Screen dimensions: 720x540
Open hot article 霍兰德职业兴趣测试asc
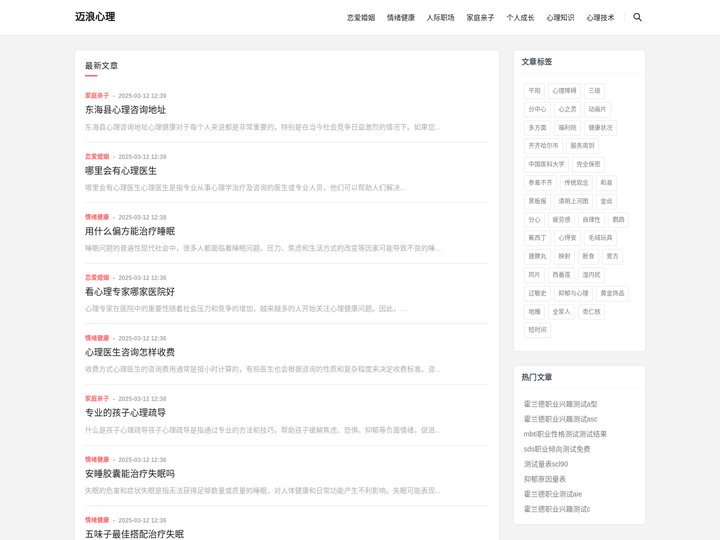pos(561,419)
